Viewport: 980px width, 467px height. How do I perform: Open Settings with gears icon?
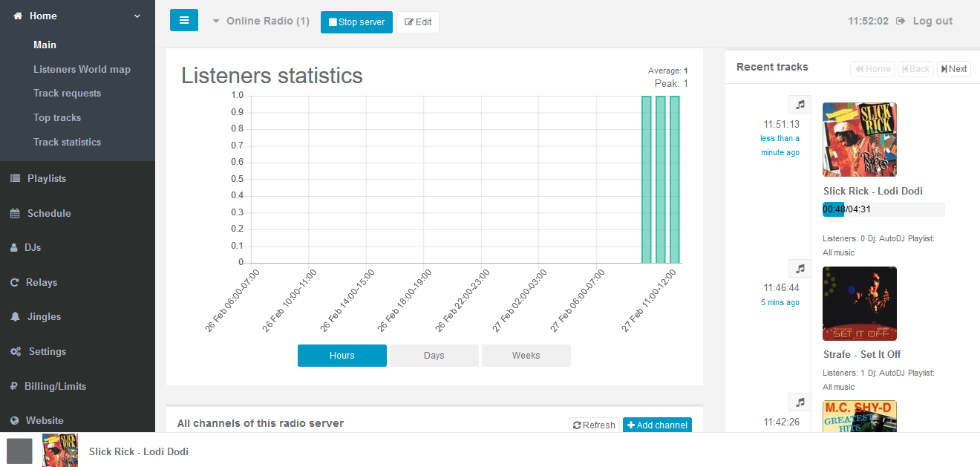47,351
